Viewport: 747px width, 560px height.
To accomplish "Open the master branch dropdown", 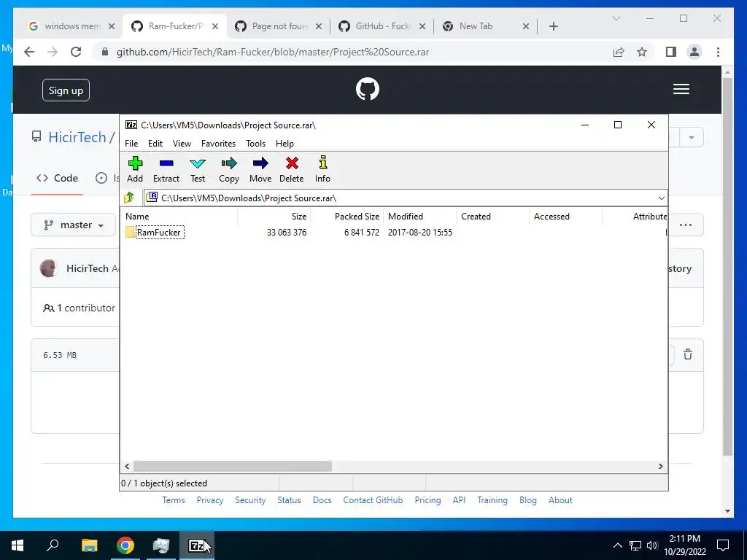I will point(74,225).
